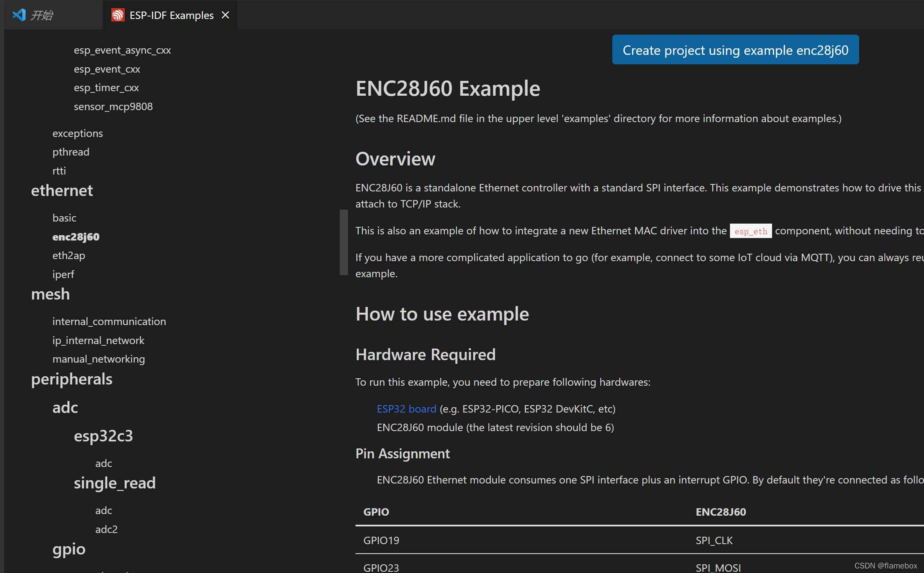The image size is (924, 573).
Task: Click the single_read subheading
Action: (115, 483)
